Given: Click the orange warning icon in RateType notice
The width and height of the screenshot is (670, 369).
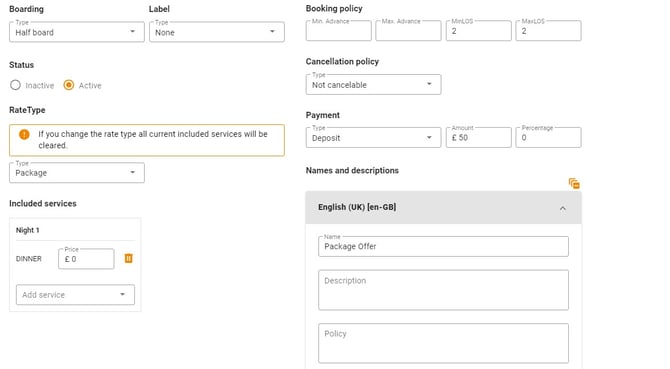Looking at the screenshot, I should tap(24, 135).
